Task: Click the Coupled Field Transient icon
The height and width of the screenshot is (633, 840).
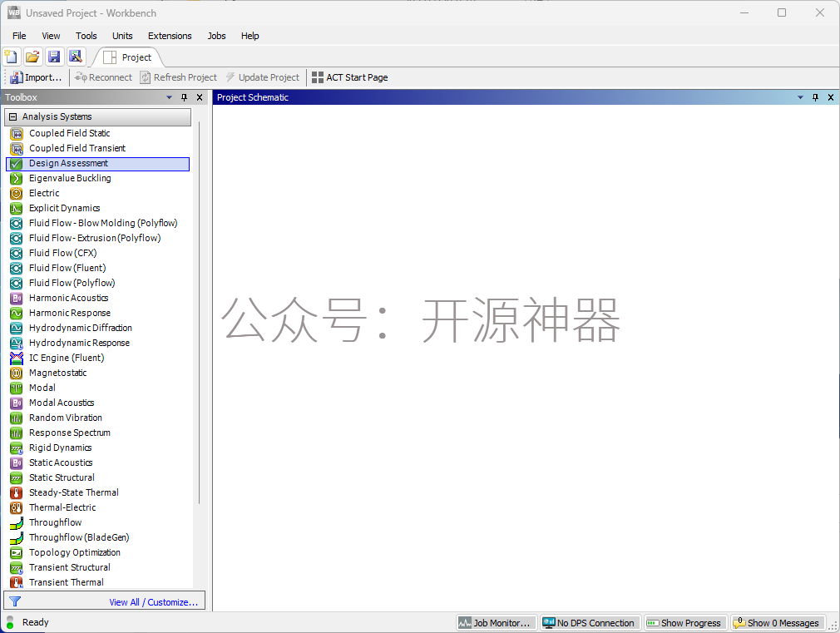Action: coord(17,148)
